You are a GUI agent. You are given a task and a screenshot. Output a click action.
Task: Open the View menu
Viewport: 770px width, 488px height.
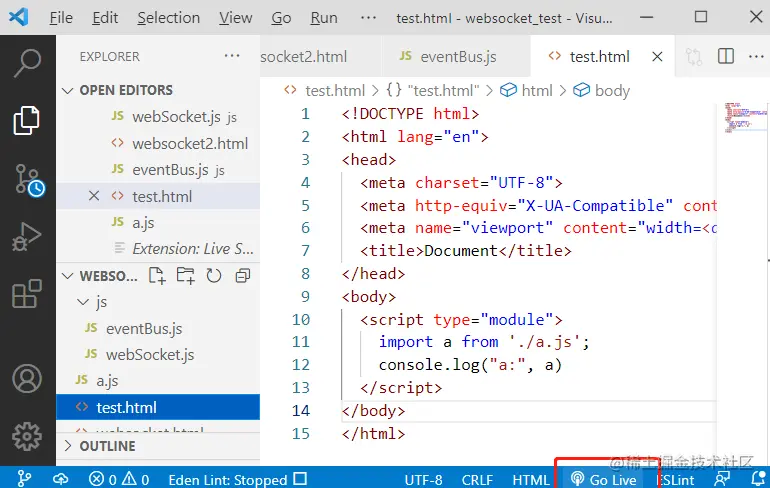pyautogui.click(x=236, y=18)
